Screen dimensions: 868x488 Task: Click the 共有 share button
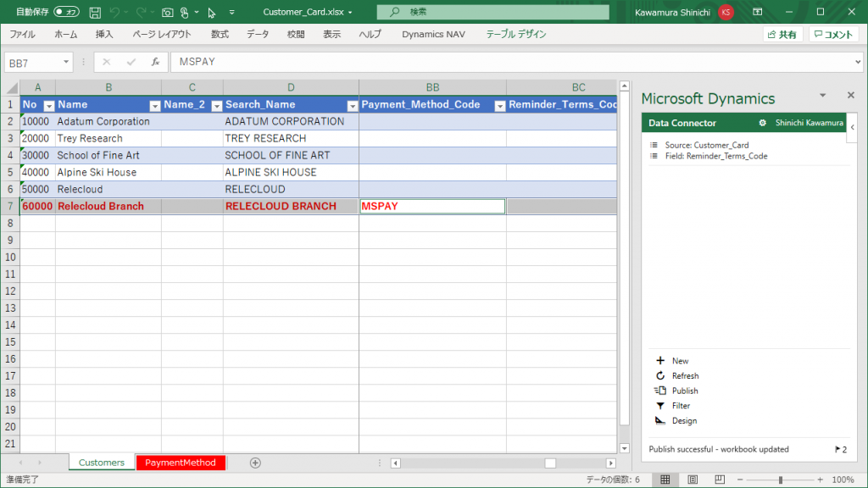(x=782, y=34)
